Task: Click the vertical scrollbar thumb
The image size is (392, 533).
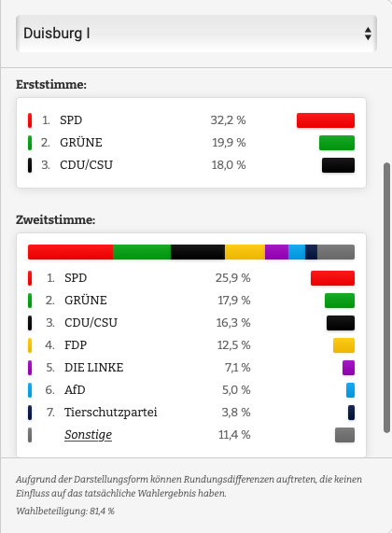Action: 386,298
